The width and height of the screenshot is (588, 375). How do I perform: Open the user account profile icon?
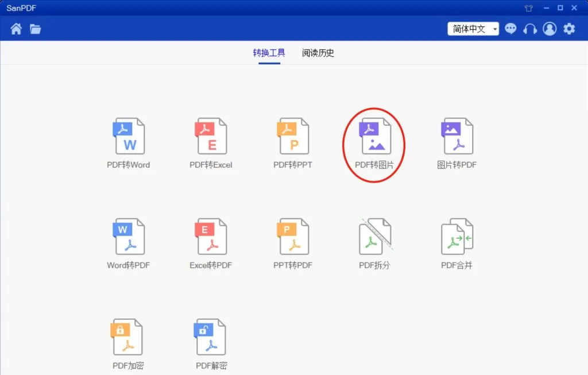coord(550,29)
